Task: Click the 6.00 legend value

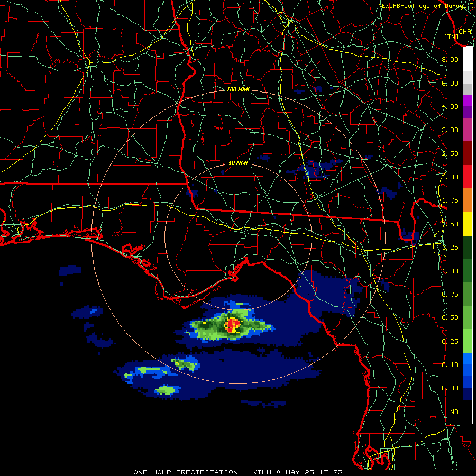Action: pyautogui.click(x=450, y=83)
